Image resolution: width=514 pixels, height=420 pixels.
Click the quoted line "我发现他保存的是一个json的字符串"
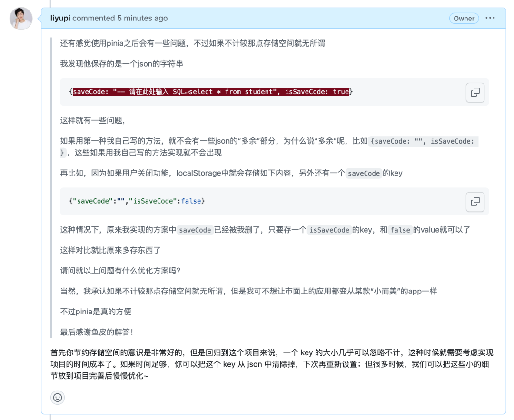tap(121, 63)
